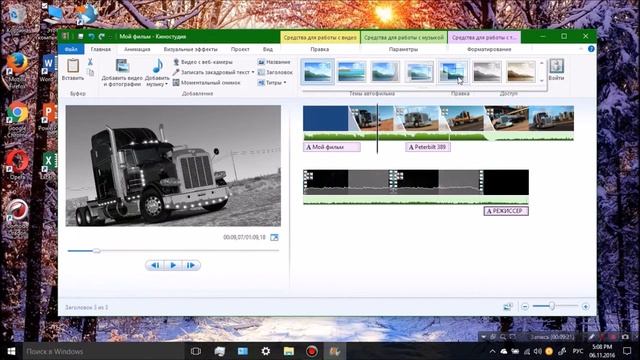Open Mozilla Firefox desktop shortcut
The image size is (640, 360).
(x=17, y=64)
